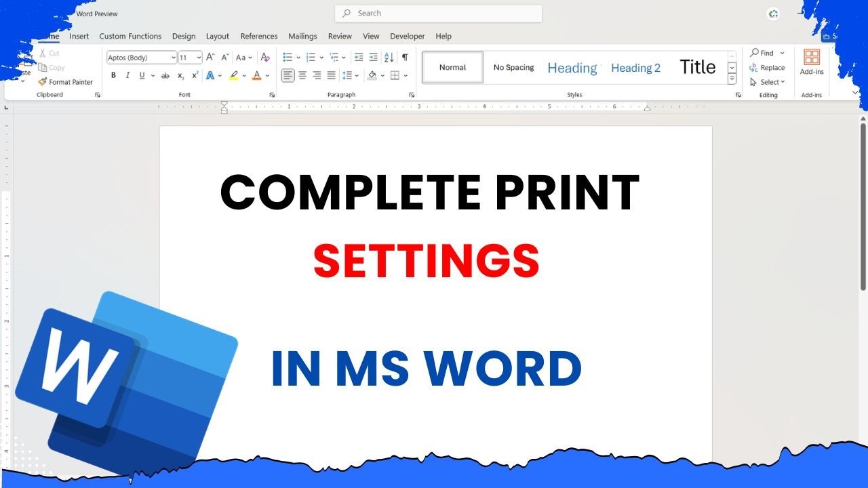868x488 pixels.
Task: Open the font size dropdown showing 11
Action: (x=199, y=58)
